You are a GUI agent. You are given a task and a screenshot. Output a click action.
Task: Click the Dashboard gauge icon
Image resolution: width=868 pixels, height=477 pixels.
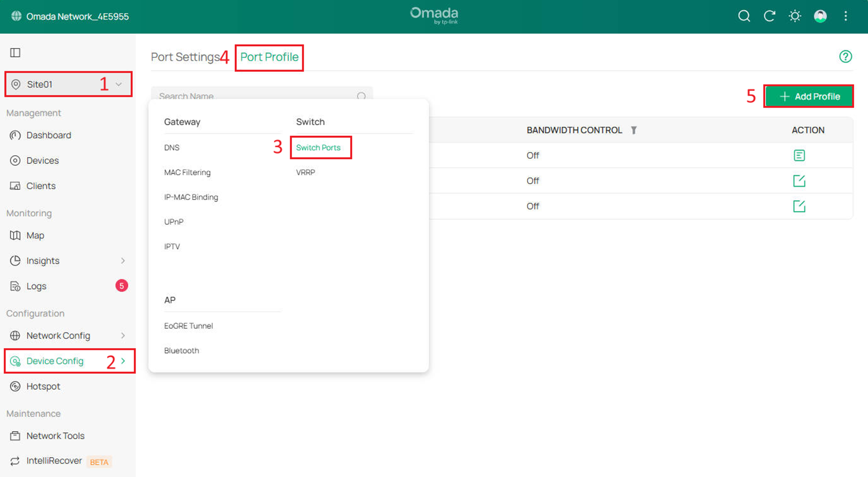click(15, 135)
